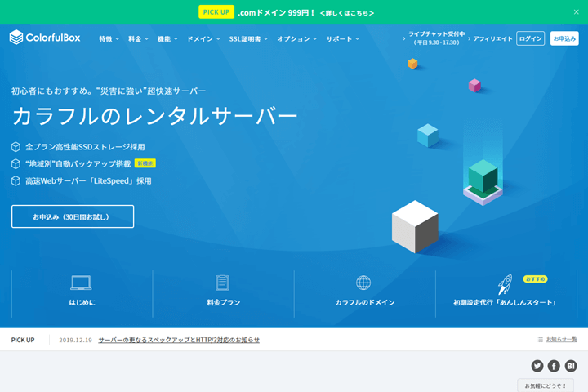The width and height of the screenshot is (588, 392).
Task: Expand the 機能 menu
Action: (167, 38)
